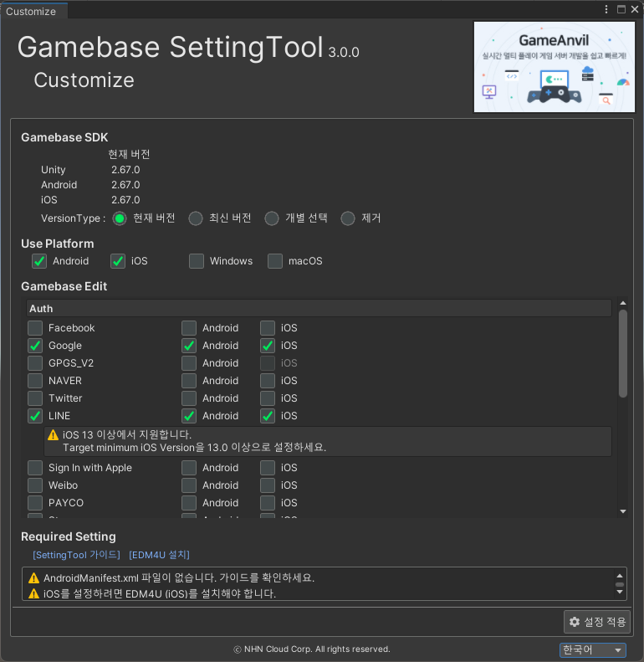The width and height of the screenshot is (644, 662).
Task: Check Facebook's iOS checkbox
Action: tap(268, 328)
